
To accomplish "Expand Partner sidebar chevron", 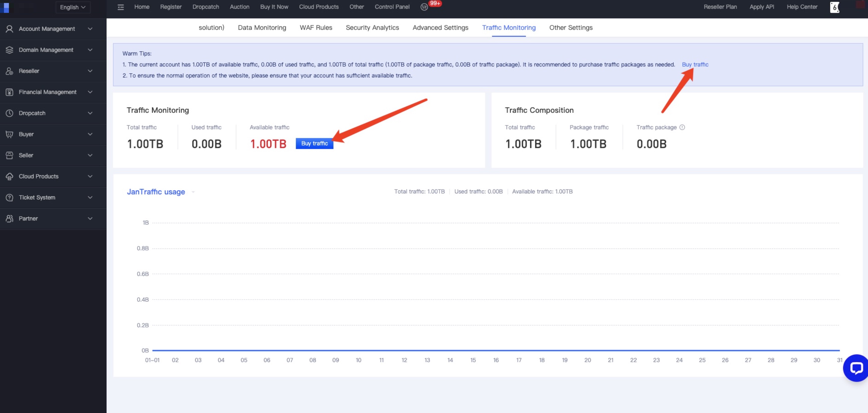I will (x=90, y=219).
